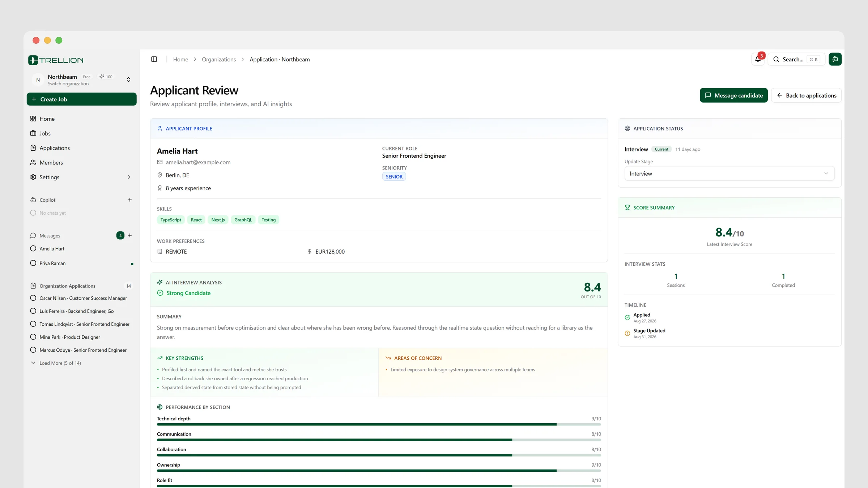Click the TypeScript skill tag
This screenshot has width=868, height=488.
point(171,220)
